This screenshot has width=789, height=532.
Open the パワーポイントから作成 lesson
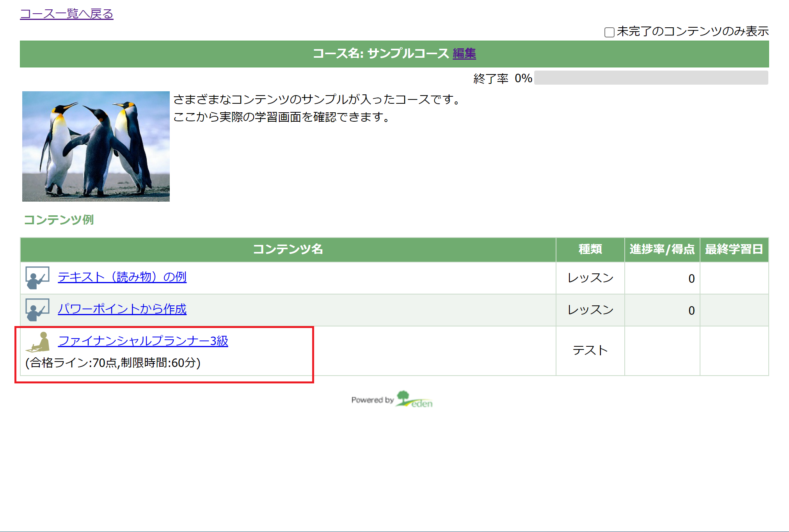(x=122, y=309)
